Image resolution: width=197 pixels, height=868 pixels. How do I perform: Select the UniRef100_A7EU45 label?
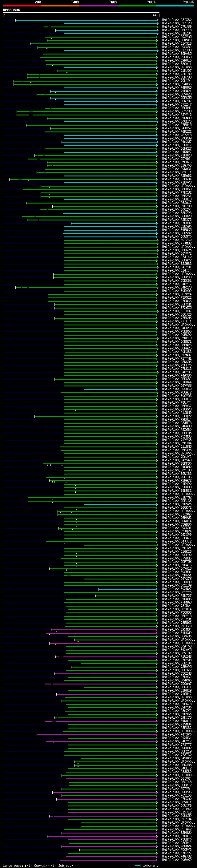(x=177, y=125)
